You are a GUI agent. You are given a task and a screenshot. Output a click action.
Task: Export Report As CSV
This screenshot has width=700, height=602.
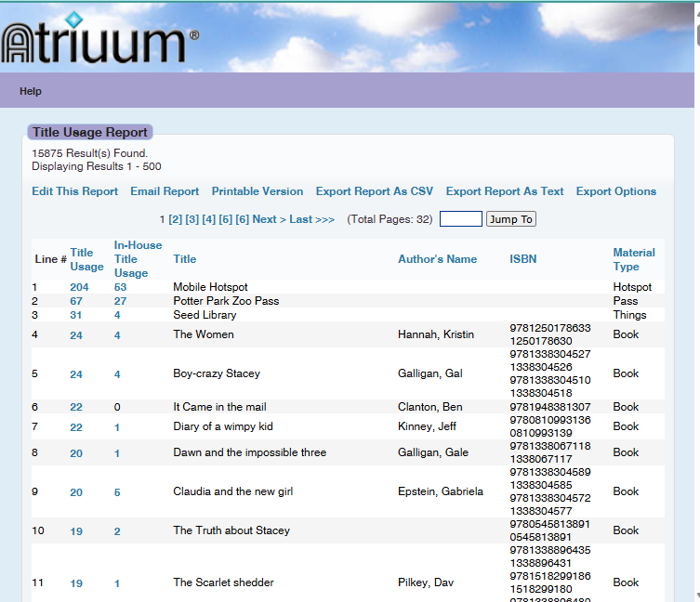[375, 191]
